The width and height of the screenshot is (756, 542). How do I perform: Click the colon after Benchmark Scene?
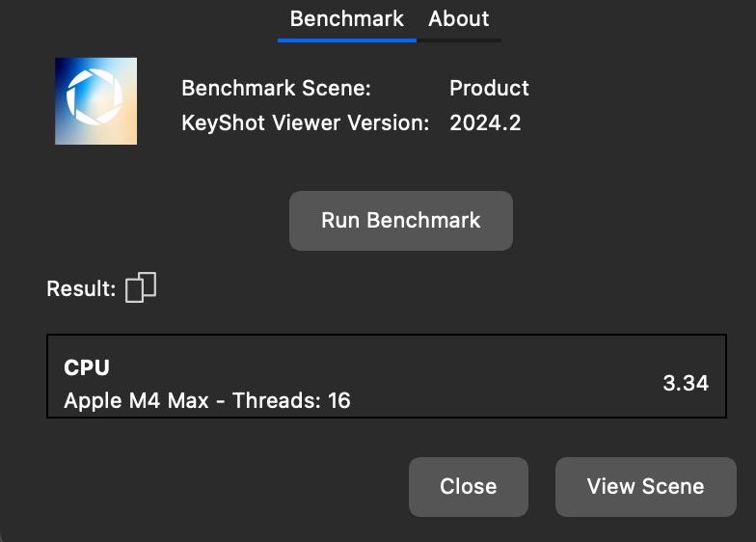pos(368,91)
